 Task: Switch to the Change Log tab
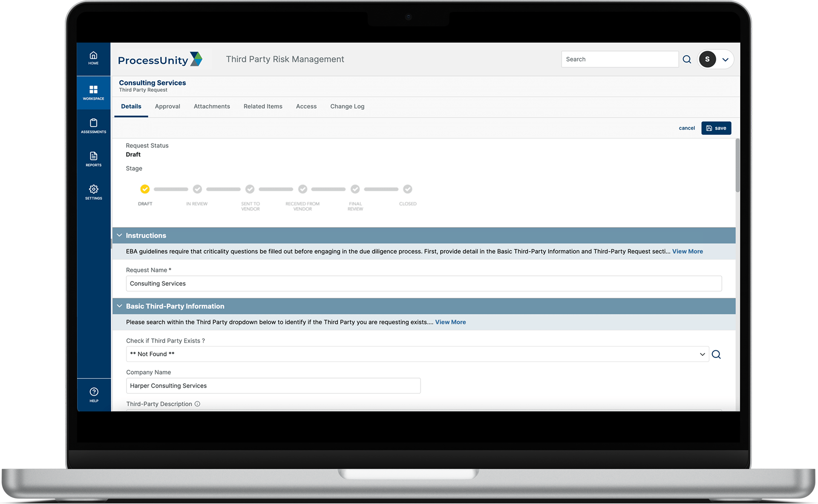pyautogui.click(x=347, y=106)
